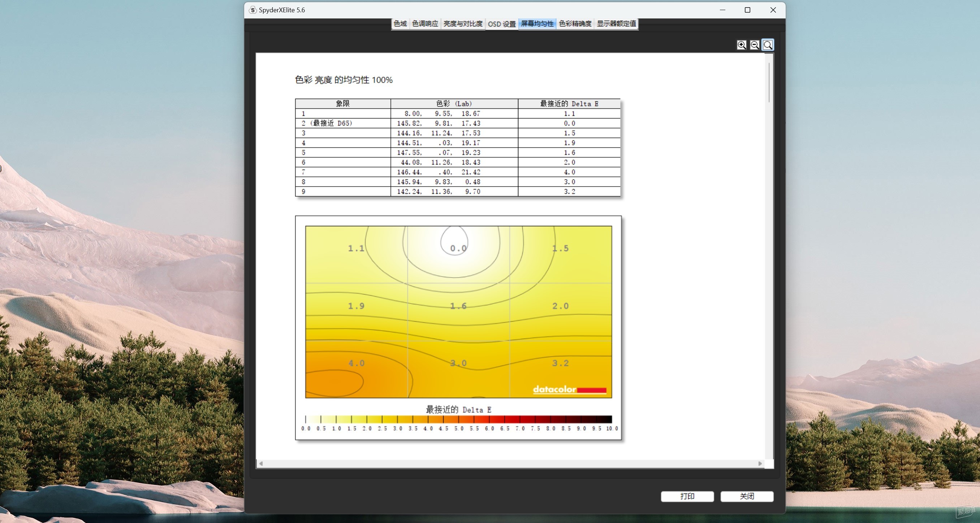The width and height of the screenshot is (980, 523).
Task: Click the 最接近的 Delta E legend title
Action: [458, 409]
